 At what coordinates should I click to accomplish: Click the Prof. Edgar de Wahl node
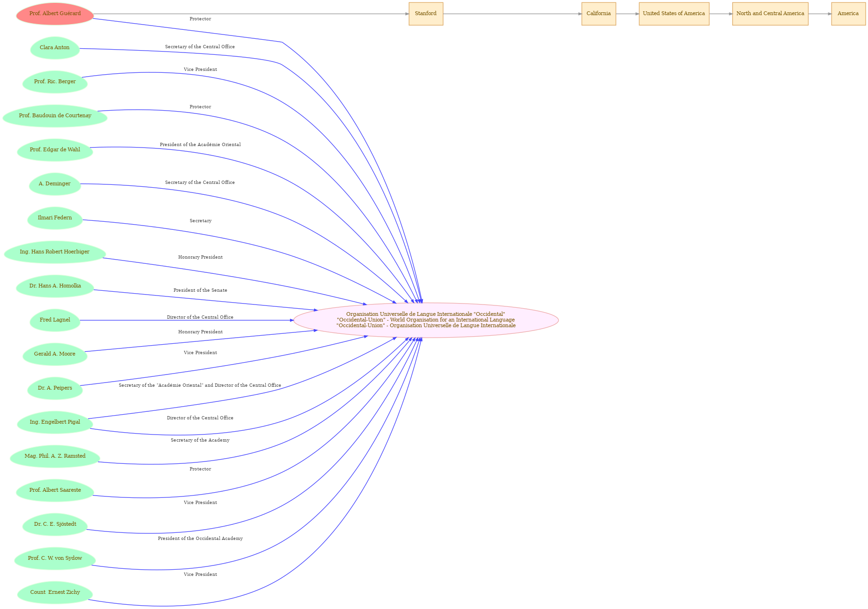pyautogui.click(x=55, y=150)
